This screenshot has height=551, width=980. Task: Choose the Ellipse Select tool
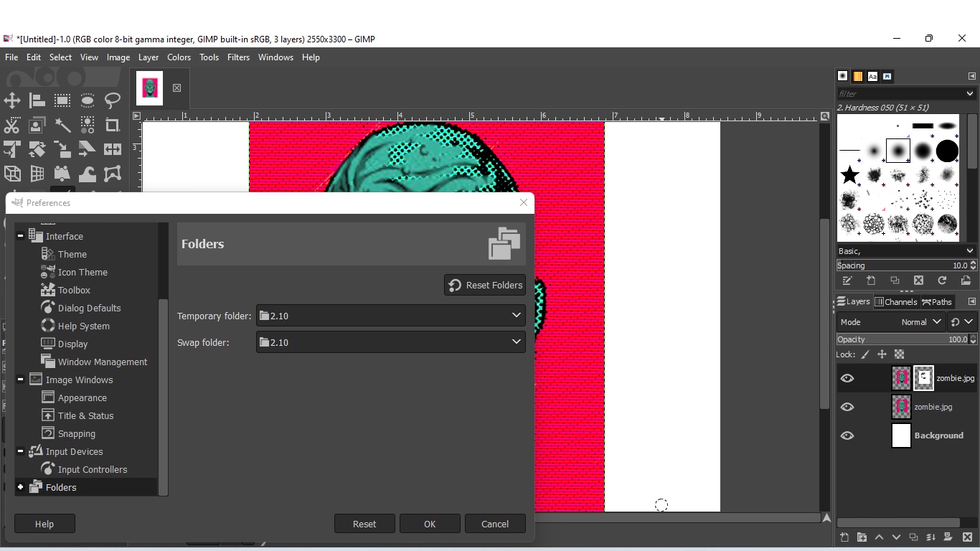88,100
